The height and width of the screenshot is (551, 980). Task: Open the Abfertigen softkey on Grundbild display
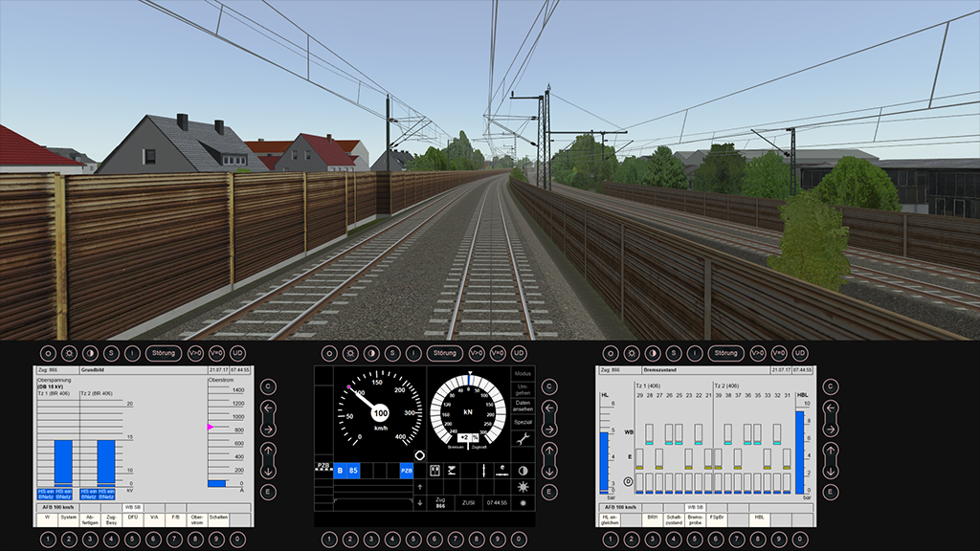[x=90, y=519]
